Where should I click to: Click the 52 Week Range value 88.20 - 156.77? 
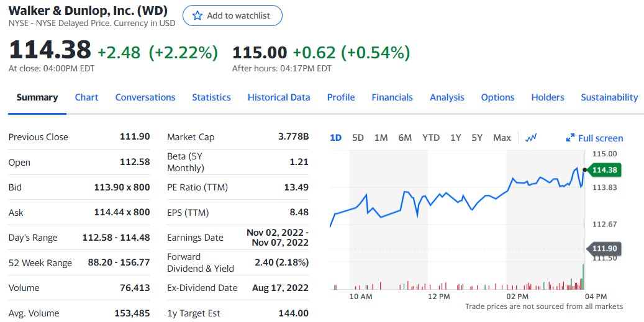pyautogui.click(x=119, y=262)
